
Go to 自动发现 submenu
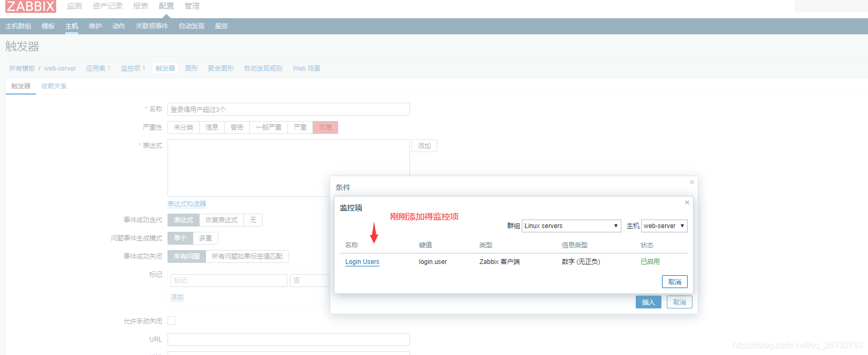tap(192, 26)
